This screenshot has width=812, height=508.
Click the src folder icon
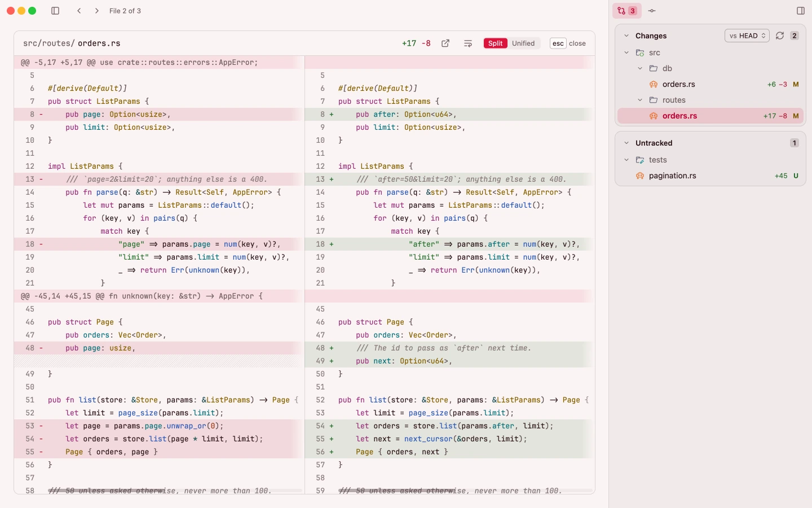pyautogui.click(x=640, y=52)
